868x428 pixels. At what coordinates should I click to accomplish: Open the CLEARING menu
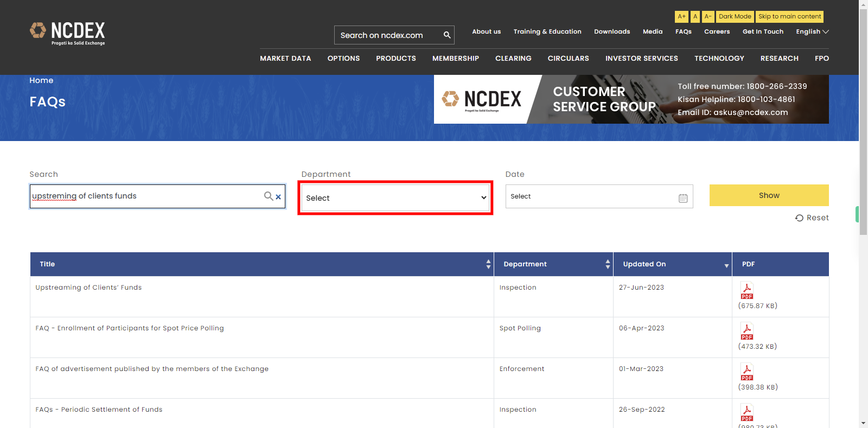click(x=513, y=58)
